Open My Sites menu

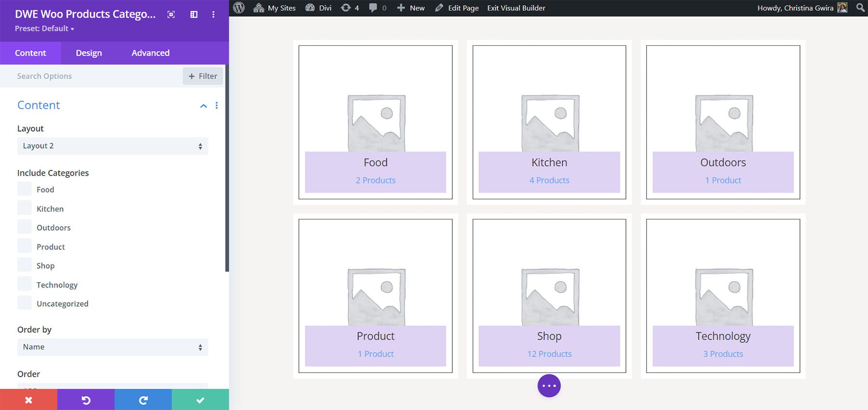point(274,8)
